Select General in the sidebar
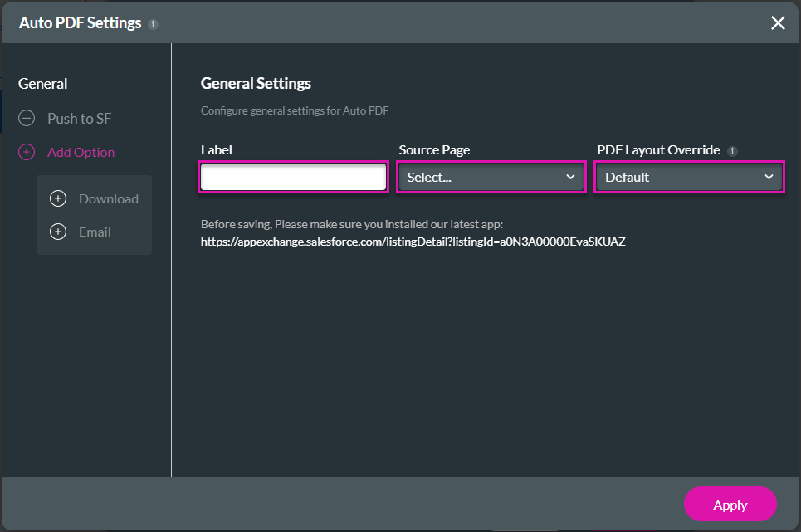The width and height of the screenshot is (801, 532). 42,84
